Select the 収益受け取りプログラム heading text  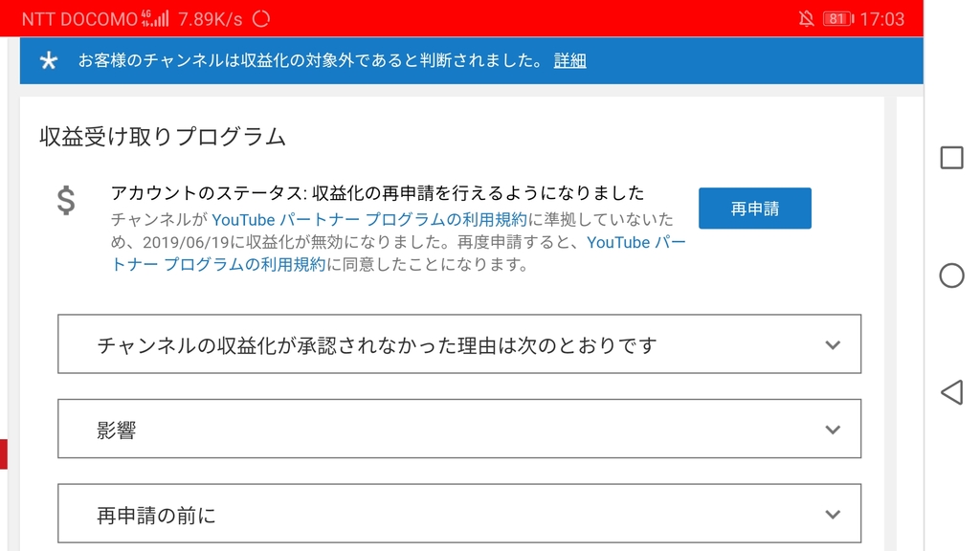[163, 136]
